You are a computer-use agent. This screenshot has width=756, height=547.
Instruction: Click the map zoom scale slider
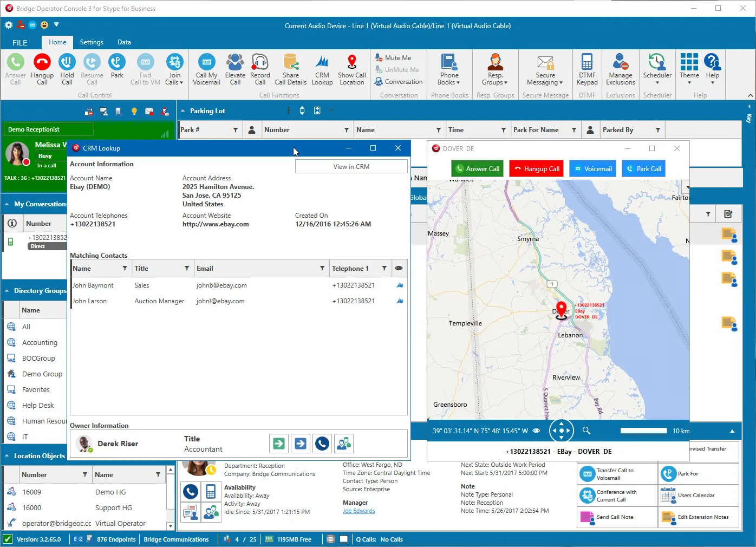[x=643, y=431]
